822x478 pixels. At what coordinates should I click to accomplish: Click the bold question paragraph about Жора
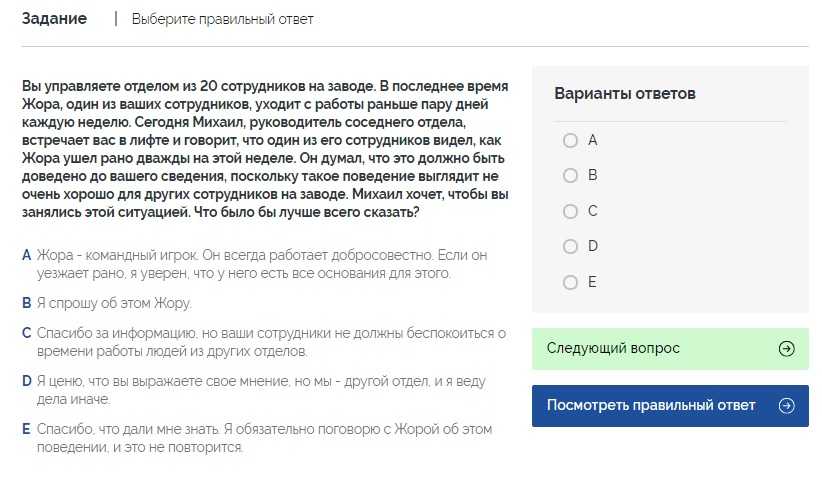click(x=266, y=150)
